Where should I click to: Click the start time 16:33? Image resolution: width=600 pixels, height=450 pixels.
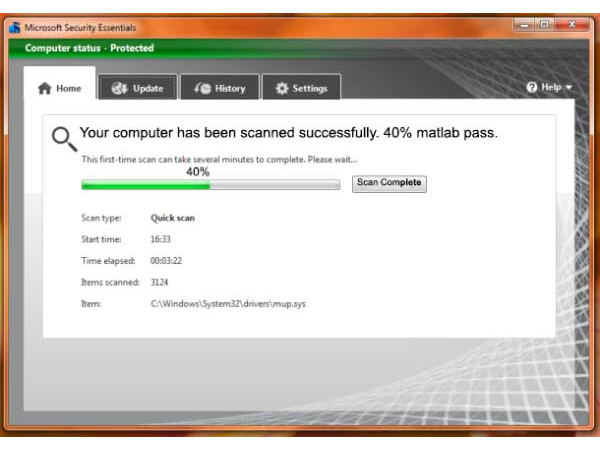click(160, 239)
